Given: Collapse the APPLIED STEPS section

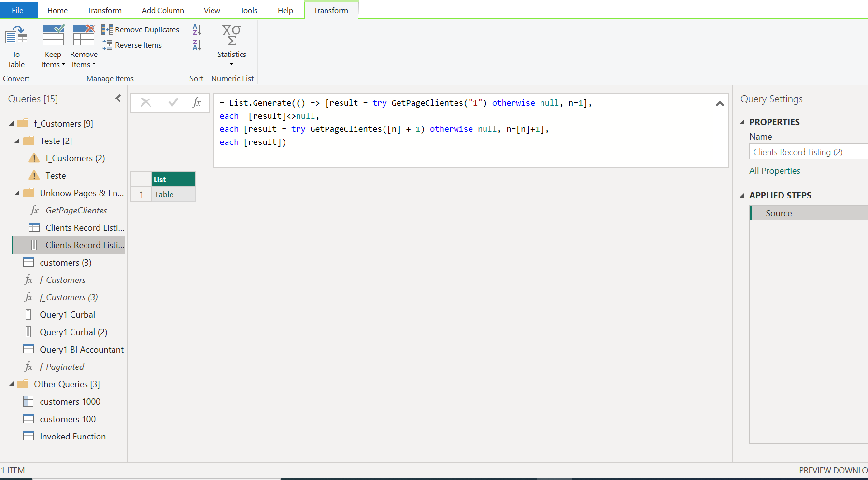Looking at the screenshot, I should pos(742,196).
